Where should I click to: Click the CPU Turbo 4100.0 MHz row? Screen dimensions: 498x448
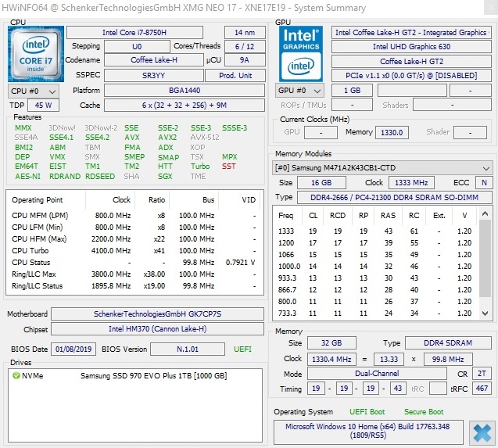click(x=134, y=251)
